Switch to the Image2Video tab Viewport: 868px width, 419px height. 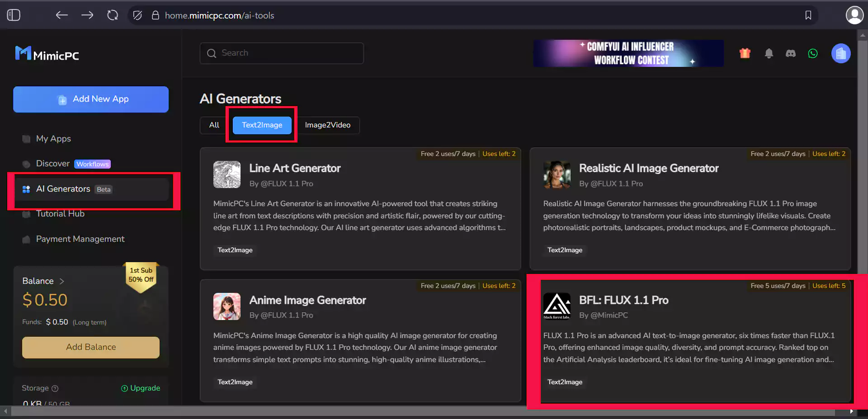coord(327,125)
